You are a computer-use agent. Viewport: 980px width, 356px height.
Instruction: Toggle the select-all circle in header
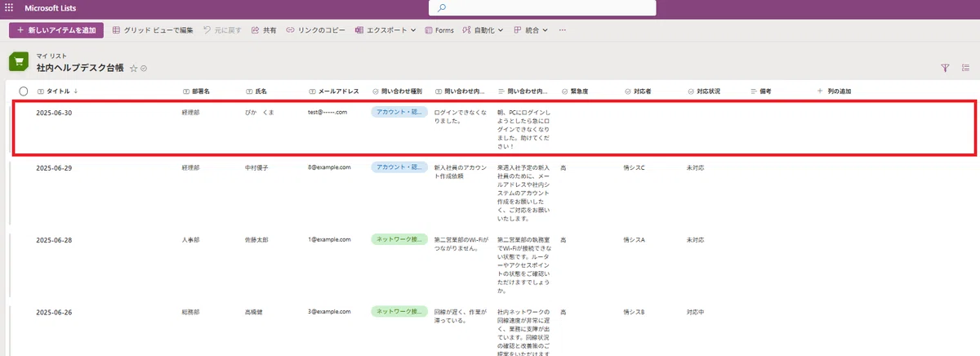click(x=24, y=91)
